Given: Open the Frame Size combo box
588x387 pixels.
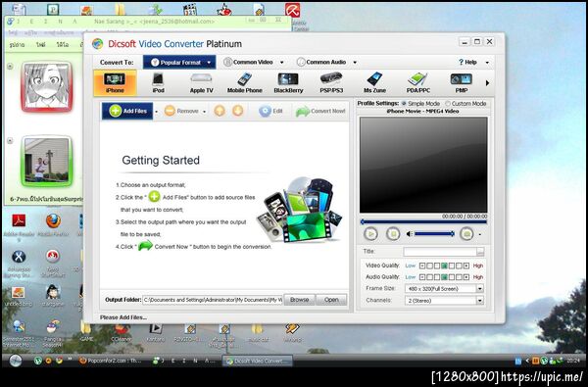Looking at the screenshot, I should (x=444, y=289).
